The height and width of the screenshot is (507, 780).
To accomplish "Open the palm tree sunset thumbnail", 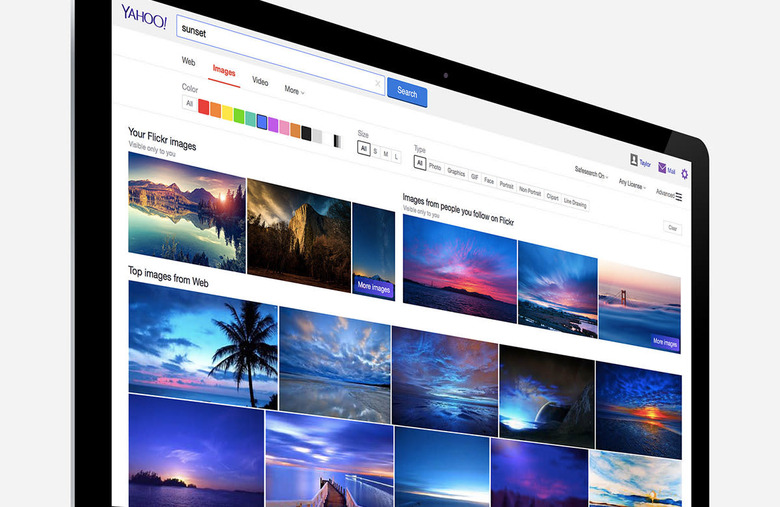I will [203, 345].
